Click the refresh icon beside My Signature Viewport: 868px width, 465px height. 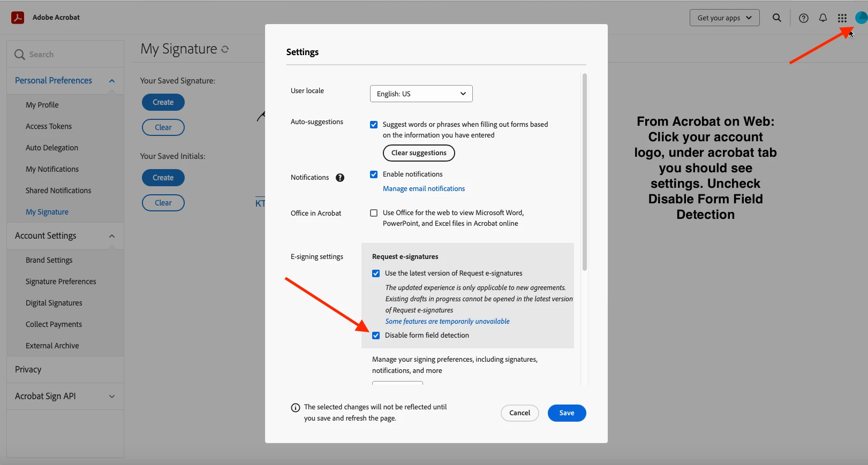pyautogui.click(x=225, y=49)
